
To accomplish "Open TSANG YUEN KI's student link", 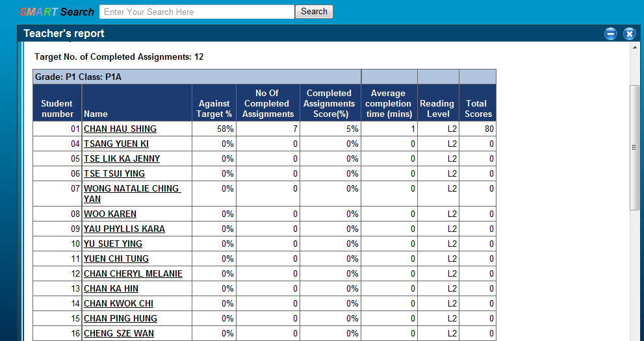I will (116, 144).
